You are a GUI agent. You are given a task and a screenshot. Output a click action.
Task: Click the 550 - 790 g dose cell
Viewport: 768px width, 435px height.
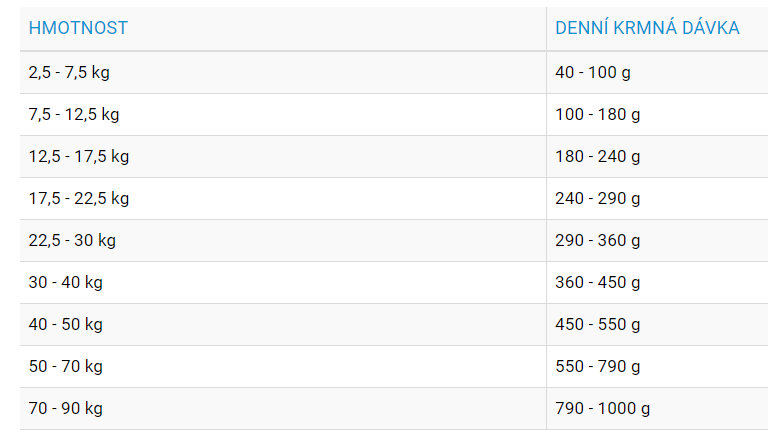(657, 367)
